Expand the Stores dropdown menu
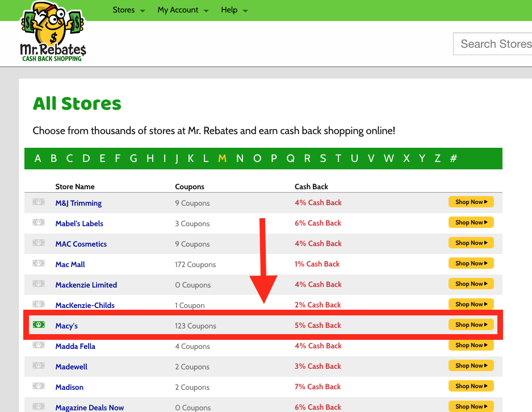This screenshot has width=532, height=412. pos(129,10)
